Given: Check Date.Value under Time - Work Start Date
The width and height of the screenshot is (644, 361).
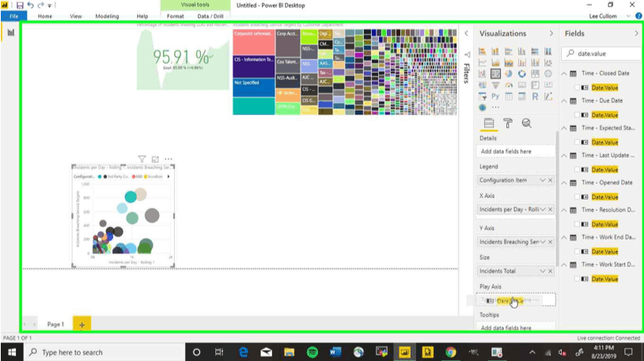Looking at the screenshot, I should [577, 279].
